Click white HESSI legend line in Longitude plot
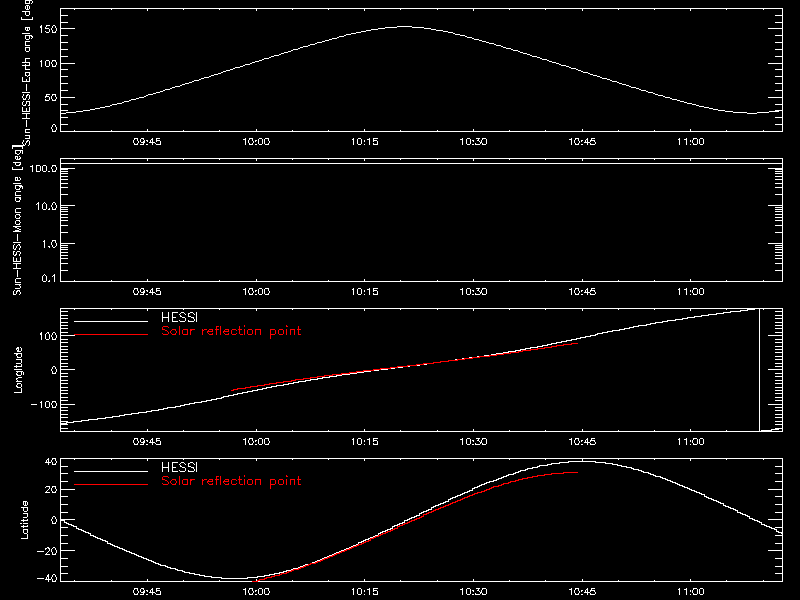Image resolution: width=800 pixels, height=600 pixels. (x=111, y=321)
